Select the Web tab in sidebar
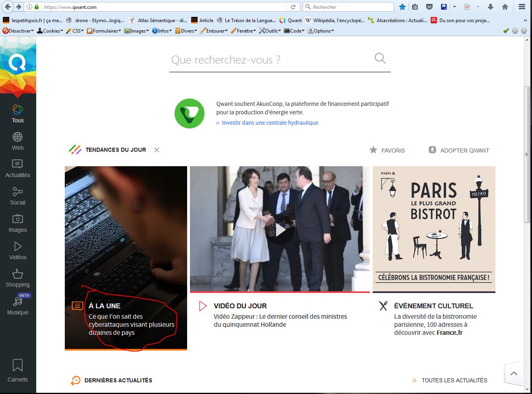This screenshot has height=394, width=532. [18, 141]
